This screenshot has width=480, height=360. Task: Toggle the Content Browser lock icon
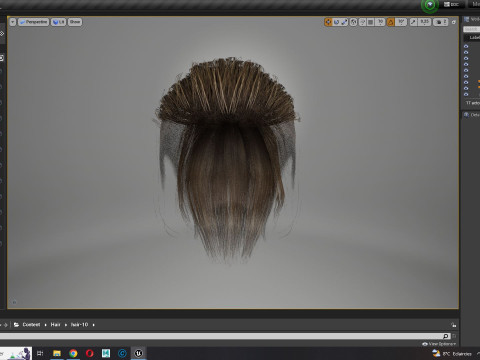tap(453, 325)
